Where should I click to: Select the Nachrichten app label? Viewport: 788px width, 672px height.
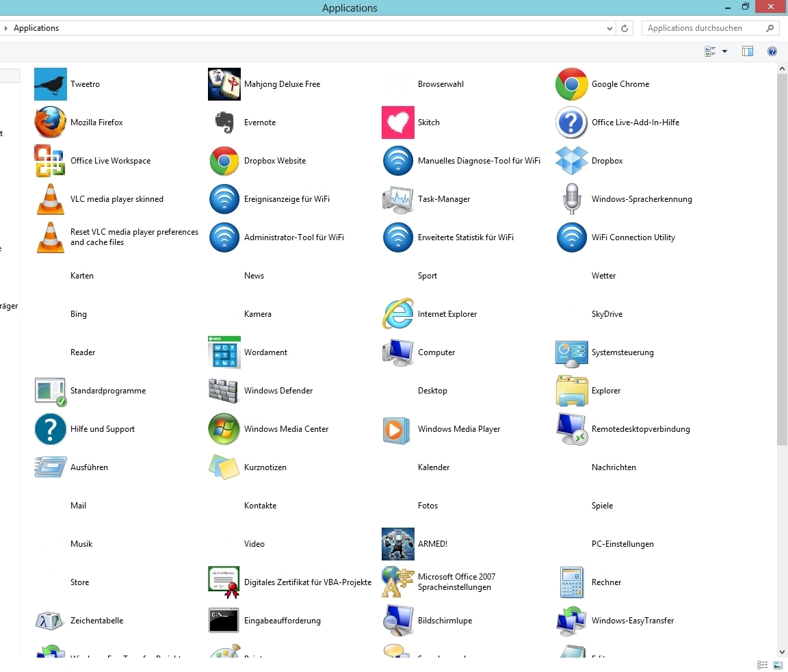click(x=614, y=467)
